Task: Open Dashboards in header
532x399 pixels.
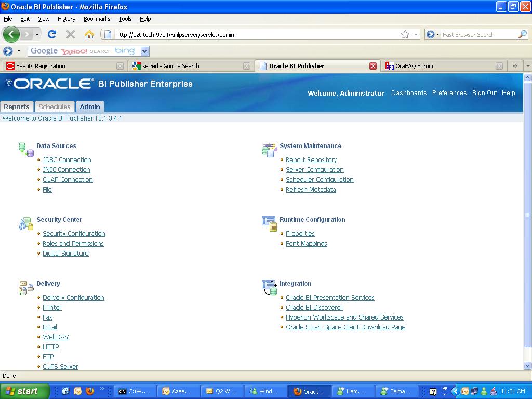Action: [409, 93]
